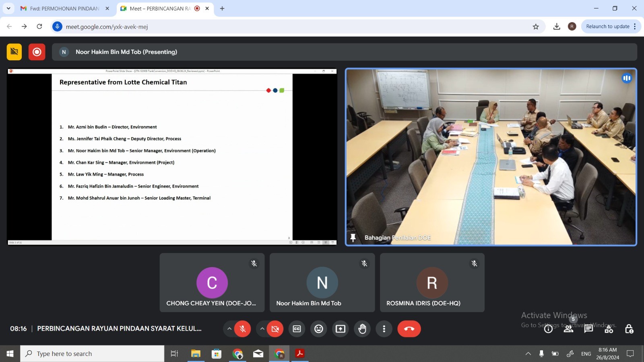Show the participants list panel
This screenshot has height=362, width=644.
point(568,329)
